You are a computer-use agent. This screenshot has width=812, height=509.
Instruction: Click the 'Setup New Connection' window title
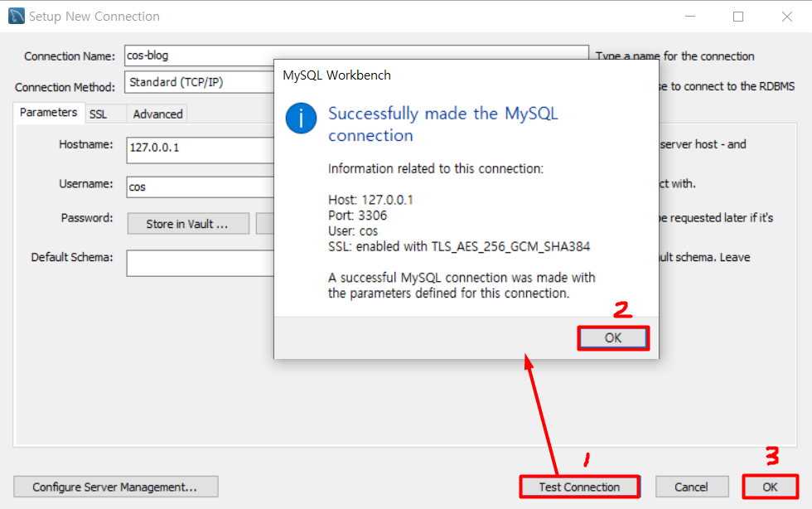[x=94, y=16]
